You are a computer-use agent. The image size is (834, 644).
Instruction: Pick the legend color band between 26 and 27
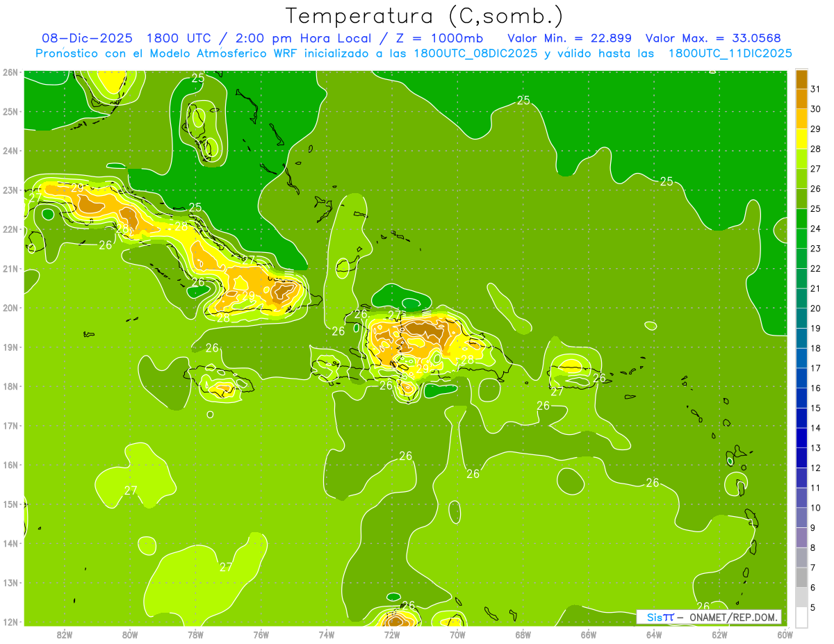pyautogui.click(x=801, y=179)
